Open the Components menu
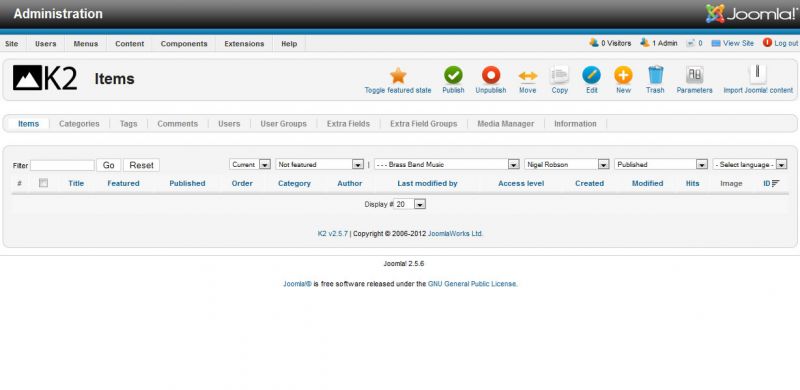 pos(184,43)
